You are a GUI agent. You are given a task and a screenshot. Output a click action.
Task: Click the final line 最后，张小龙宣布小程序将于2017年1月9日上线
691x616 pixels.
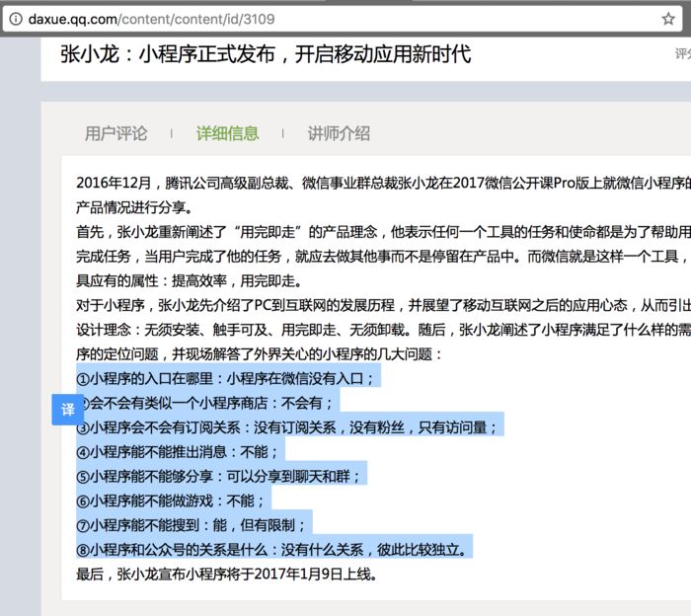[226, 575]
